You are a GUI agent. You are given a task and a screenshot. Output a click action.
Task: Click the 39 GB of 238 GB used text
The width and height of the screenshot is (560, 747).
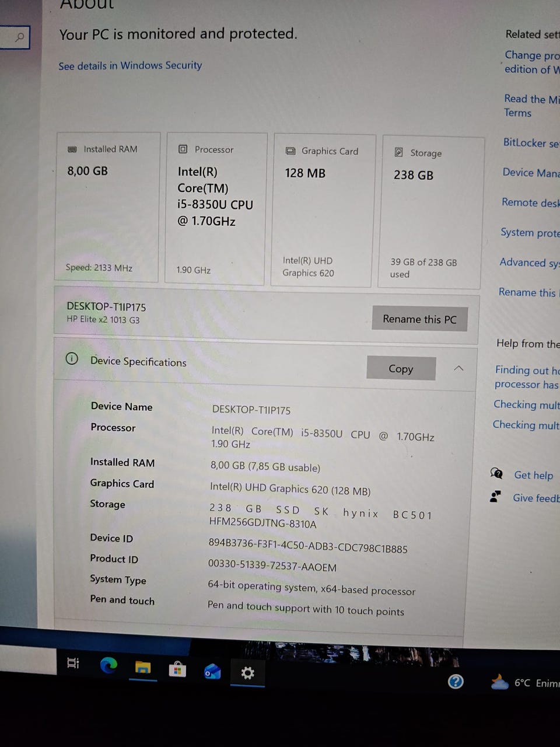[x=423, y=268]
